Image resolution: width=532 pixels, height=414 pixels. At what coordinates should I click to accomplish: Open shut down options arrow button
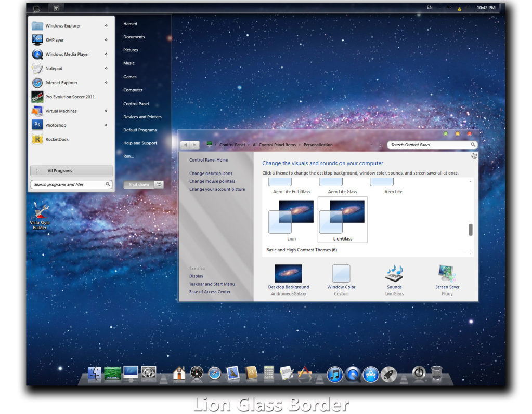coord(159,184)
